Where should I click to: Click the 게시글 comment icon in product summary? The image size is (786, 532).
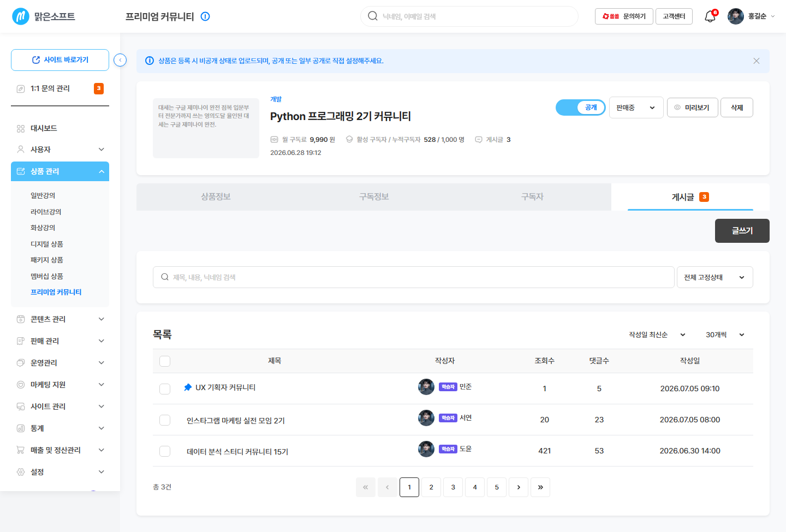pyautogui.click(x=479, y=140)
